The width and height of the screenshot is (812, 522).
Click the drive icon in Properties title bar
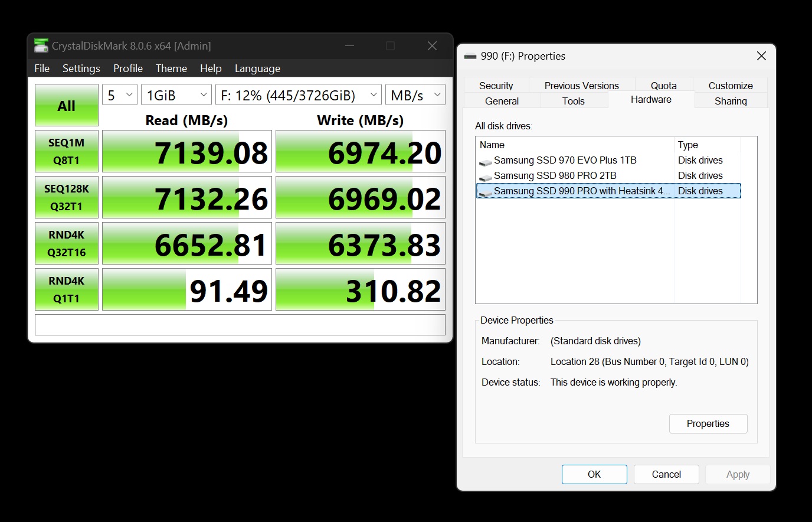pos(470,56)
